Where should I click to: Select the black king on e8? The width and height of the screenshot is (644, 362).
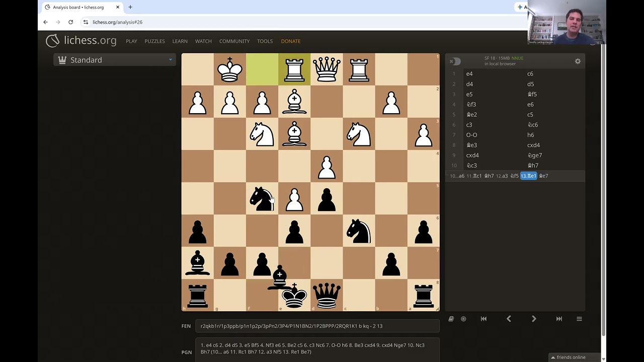294,295
